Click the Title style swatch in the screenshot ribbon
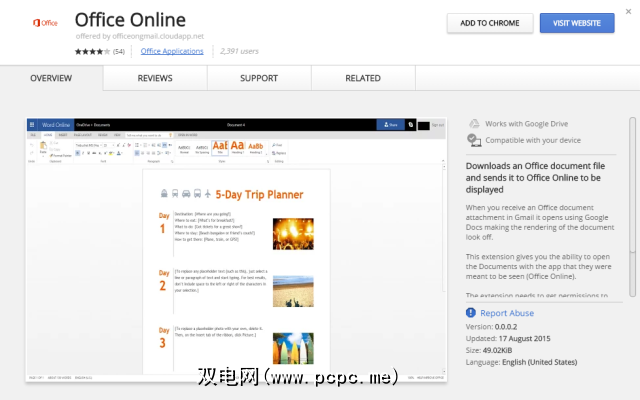The image size is (640, 400). [220, 147]
